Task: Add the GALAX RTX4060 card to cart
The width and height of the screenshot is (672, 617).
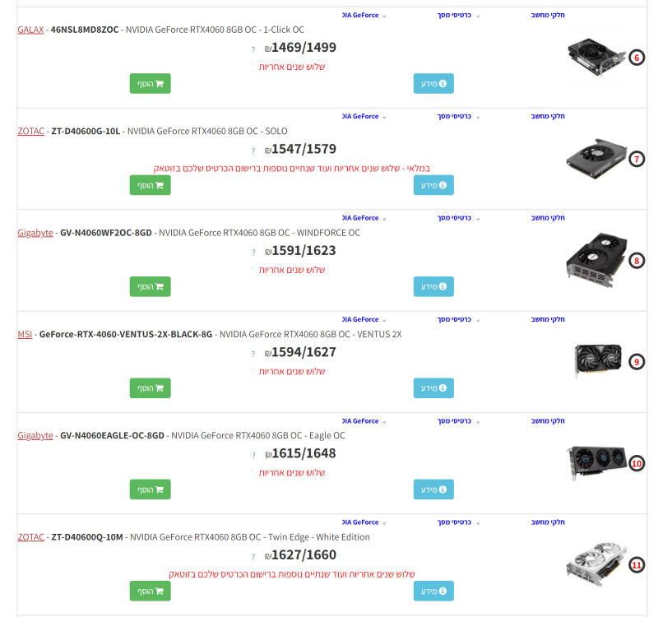Action: tap(150, 84)
